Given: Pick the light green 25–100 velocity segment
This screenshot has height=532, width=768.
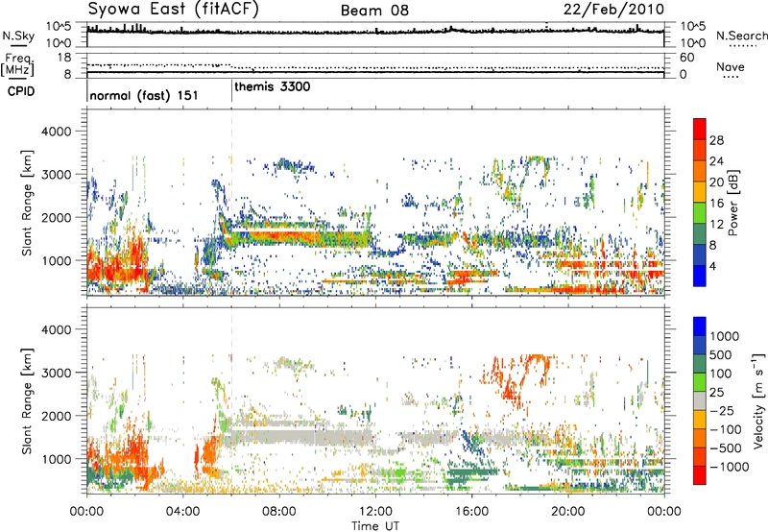Looking at the screenshot, I should coord(700,382).
